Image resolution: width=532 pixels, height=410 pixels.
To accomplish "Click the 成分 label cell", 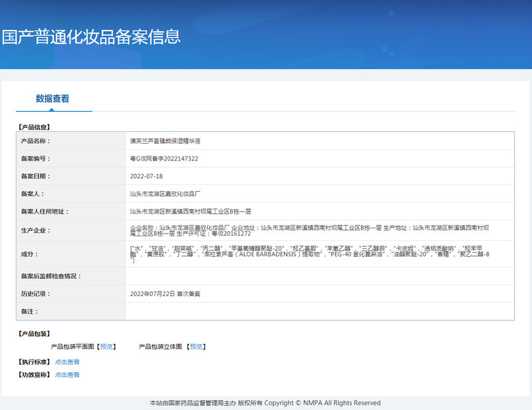I will point(71,254).
